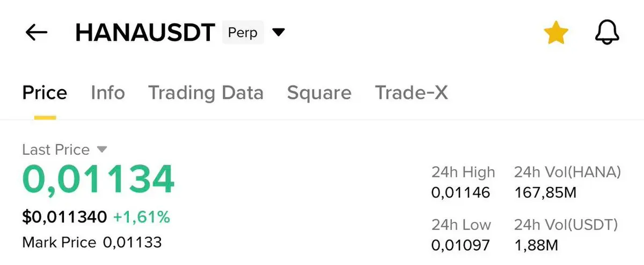Tap the back arrow icon
This screenshot has height=265, width=644.
[36, 33]
